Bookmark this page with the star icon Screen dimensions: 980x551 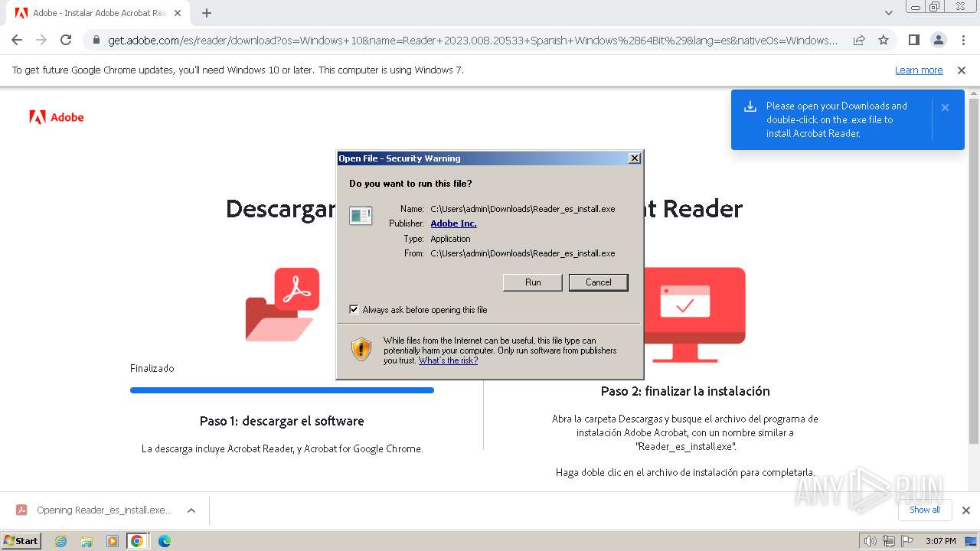click(x=884, y=40)
